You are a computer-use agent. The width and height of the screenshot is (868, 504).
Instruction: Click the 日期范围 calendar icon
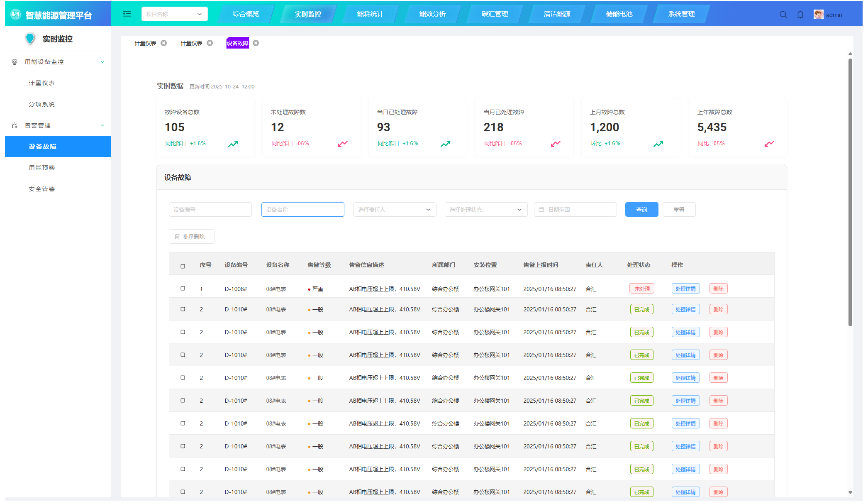541,210
